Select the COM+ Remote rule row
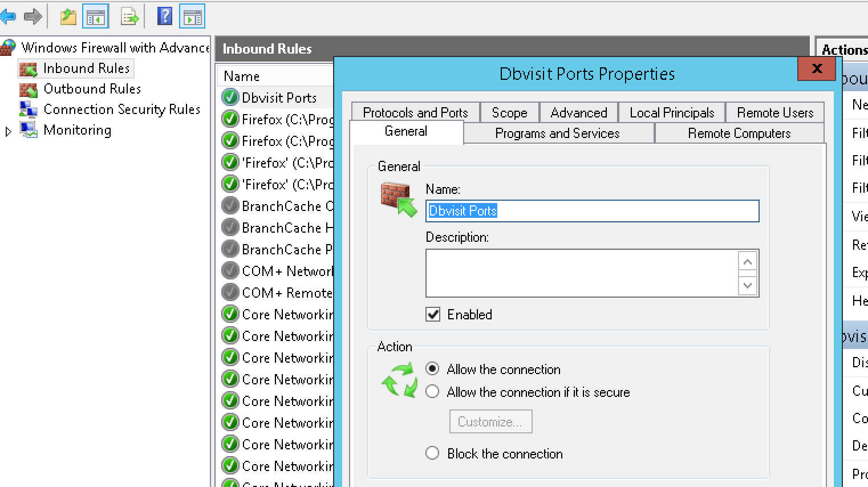Viewport: 868px width, 487px height. pos(275,293)
